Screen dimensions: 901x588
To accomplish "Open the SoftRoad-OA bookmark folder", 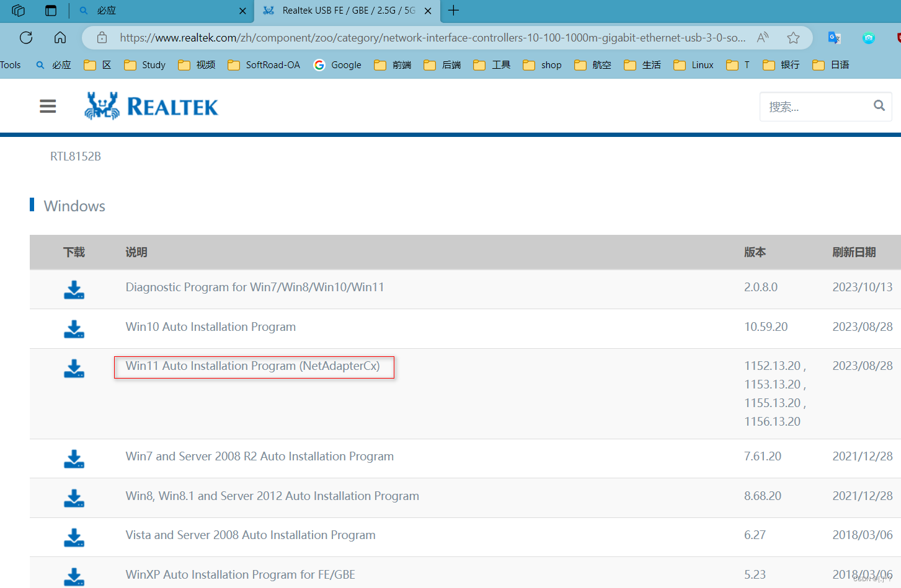I will [x=264, y=65].
